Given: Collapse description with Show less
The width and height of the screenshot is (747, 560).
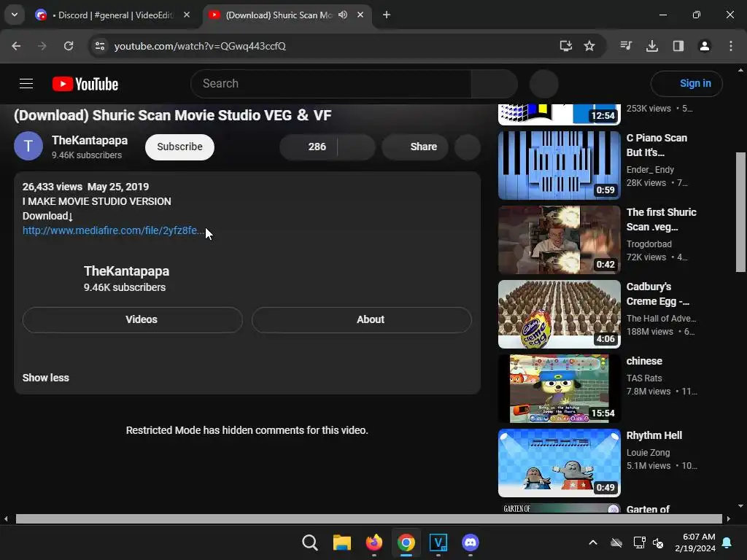Looking at the screenshot, I should [46, 378].
